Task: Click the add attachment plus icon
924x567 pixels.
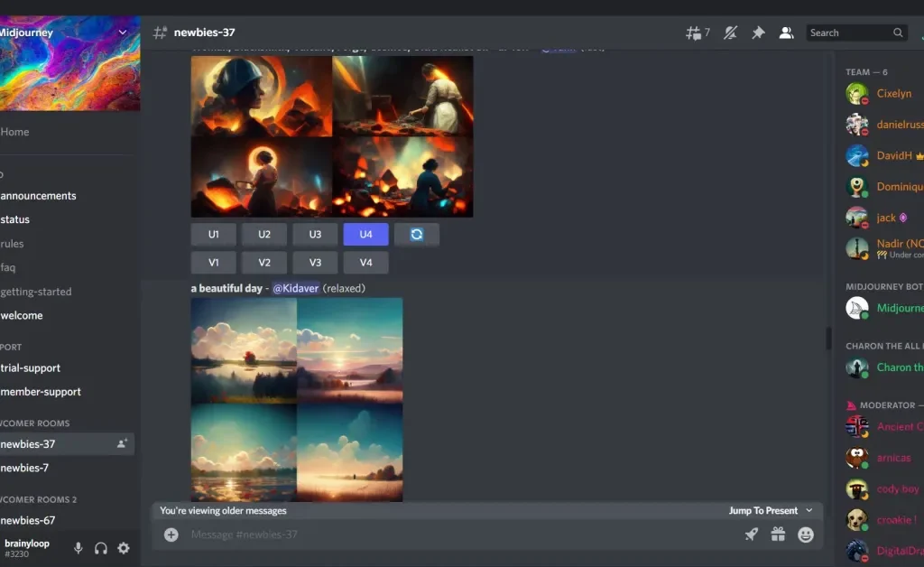Action: [171, 534]
